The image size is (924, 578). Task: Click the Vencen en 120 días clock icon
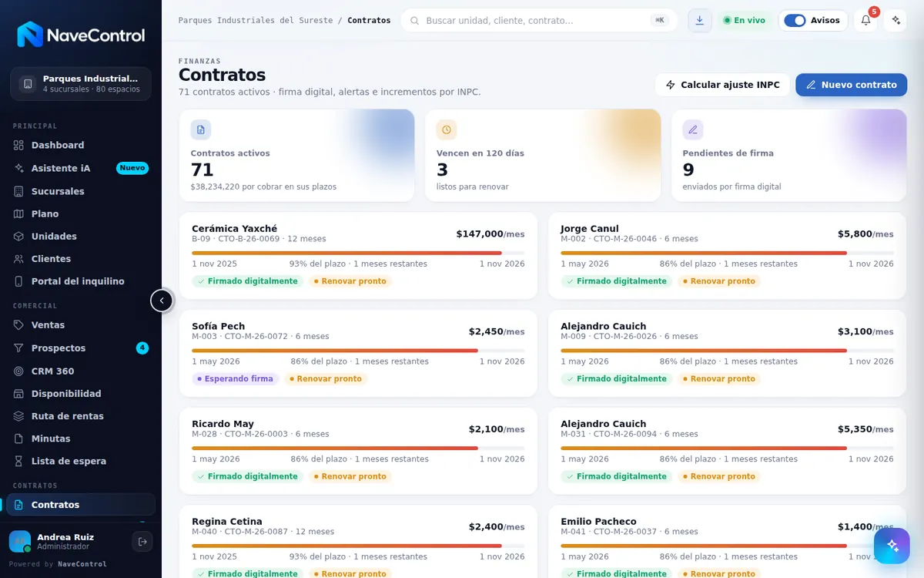point(447,129)
